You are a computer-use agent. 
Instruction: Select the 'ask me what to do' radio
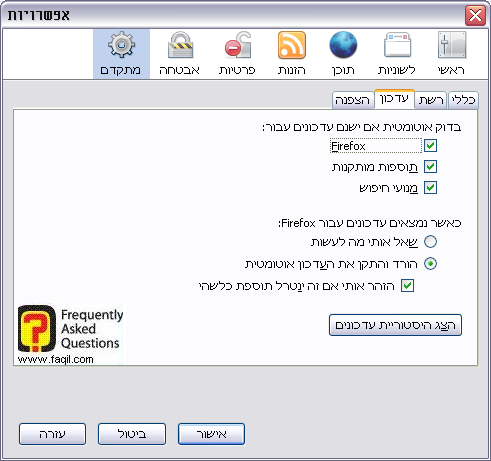coord(430,242)
